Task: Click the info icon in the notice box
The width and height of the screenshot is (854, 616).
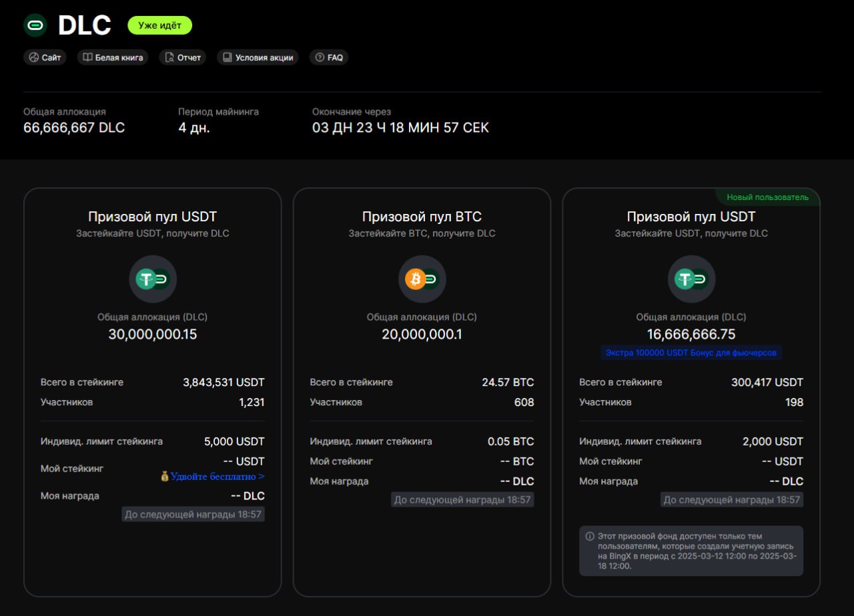Action: [590, 537]
